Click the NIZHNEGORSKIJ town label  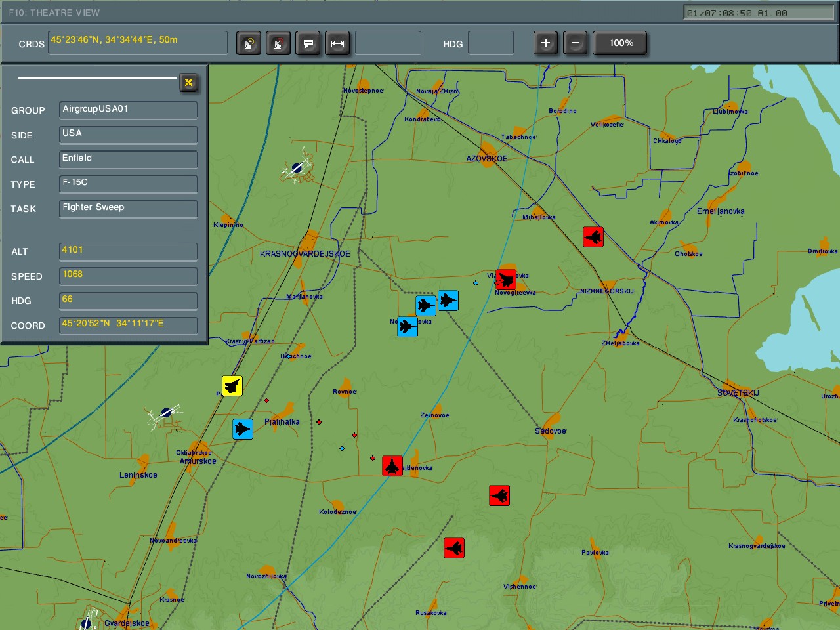click(x=607, y=291)
